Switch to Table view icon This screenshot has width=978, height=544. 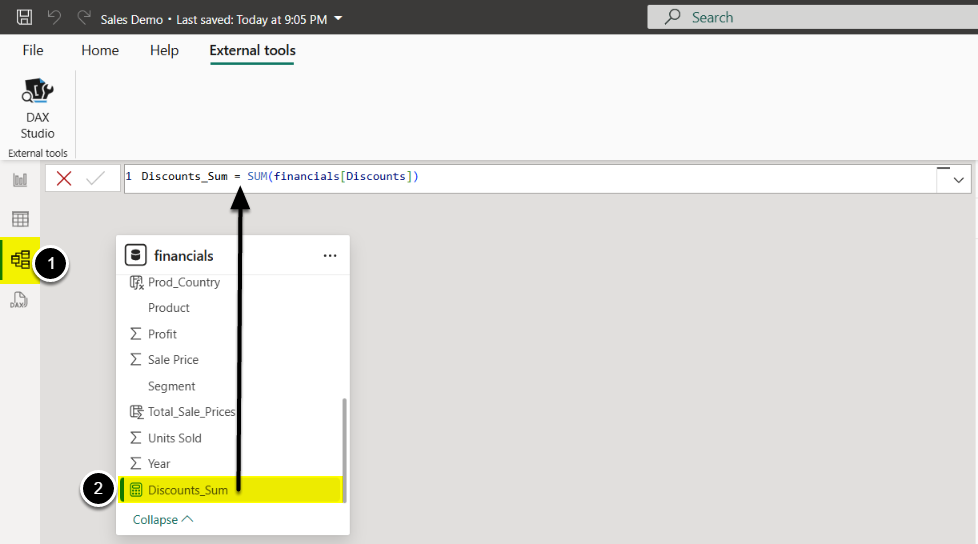pyautogui.click(x=20, y=219)
